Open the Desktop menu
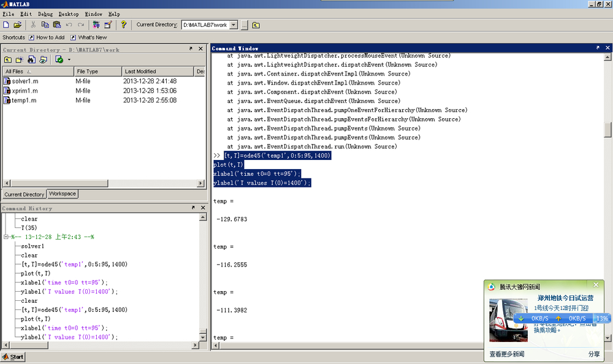The image size is (613, 364). pyautogui.click(x=69, y=14)
